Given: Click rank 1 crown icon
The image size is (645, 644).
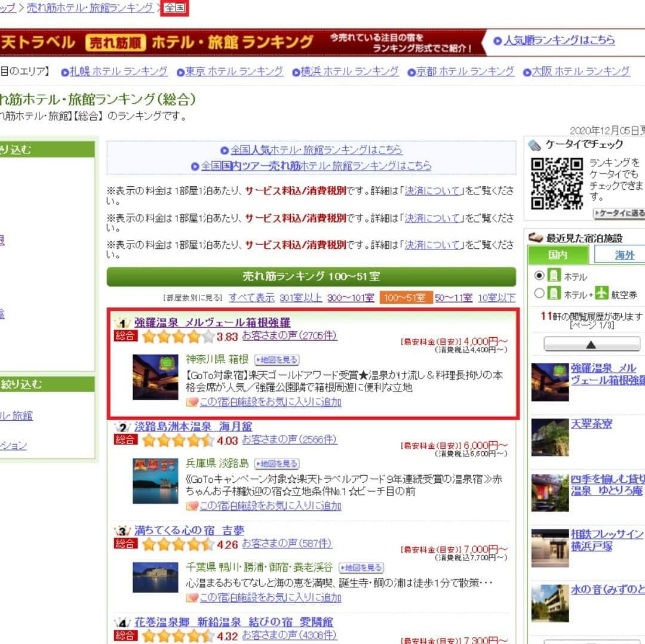Looking at the screenshot, I should pyautogui.click(x=122, y=323).
